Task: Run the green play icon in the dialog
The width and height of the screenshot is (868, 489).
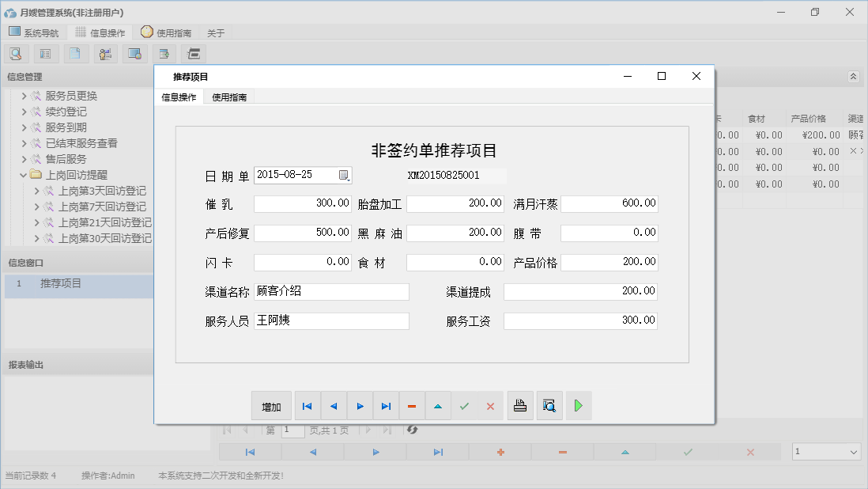Action: click(x=578, y=405)
